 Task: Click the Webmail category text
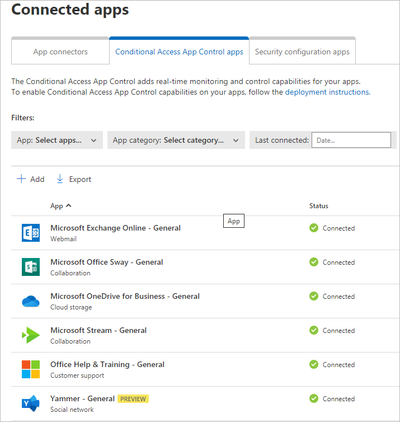click(x=63, y=239)
